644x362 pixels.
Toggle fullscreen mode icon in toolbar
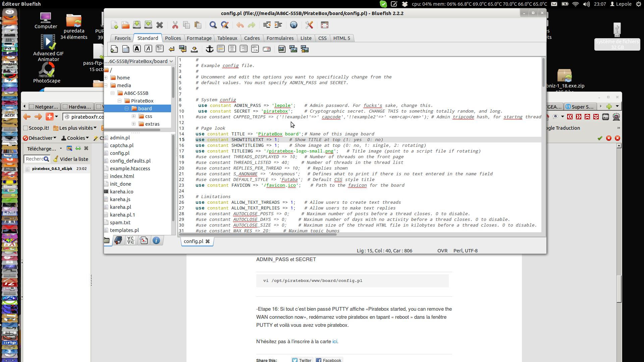(324, 25)
